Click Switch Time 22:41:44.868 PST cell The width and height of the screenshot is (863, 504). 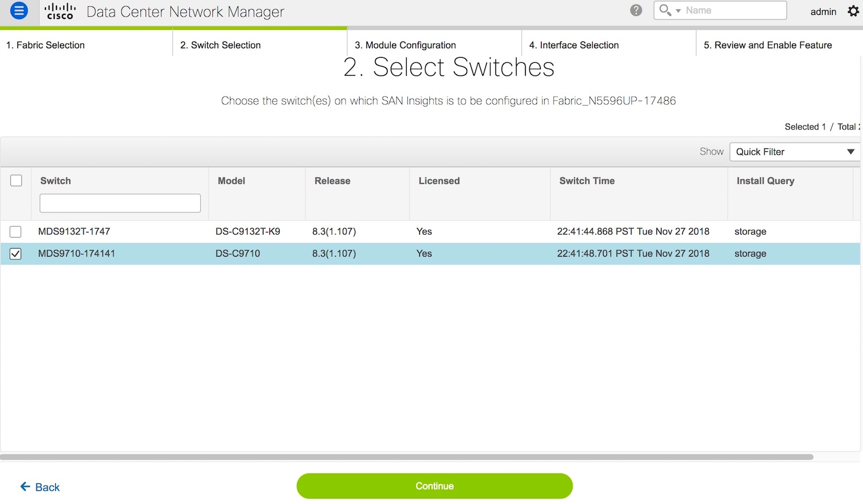coord(633,231)
